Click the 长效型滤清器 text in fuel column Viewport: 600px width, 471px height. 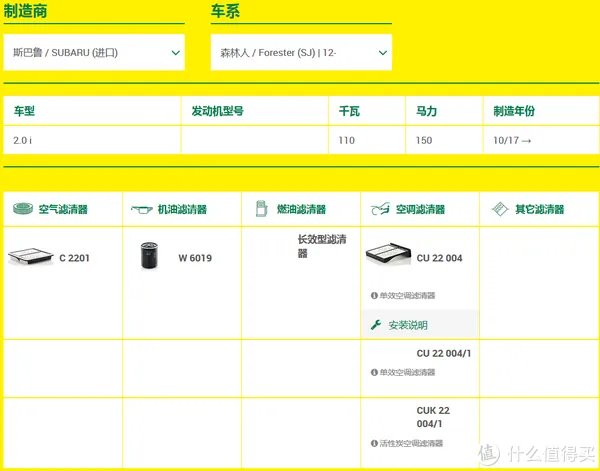(322, 246)
